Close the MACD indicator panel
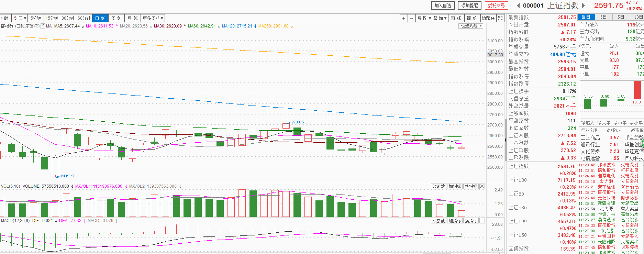The width and height of the screenshot is (644, 254). [482, 221]
